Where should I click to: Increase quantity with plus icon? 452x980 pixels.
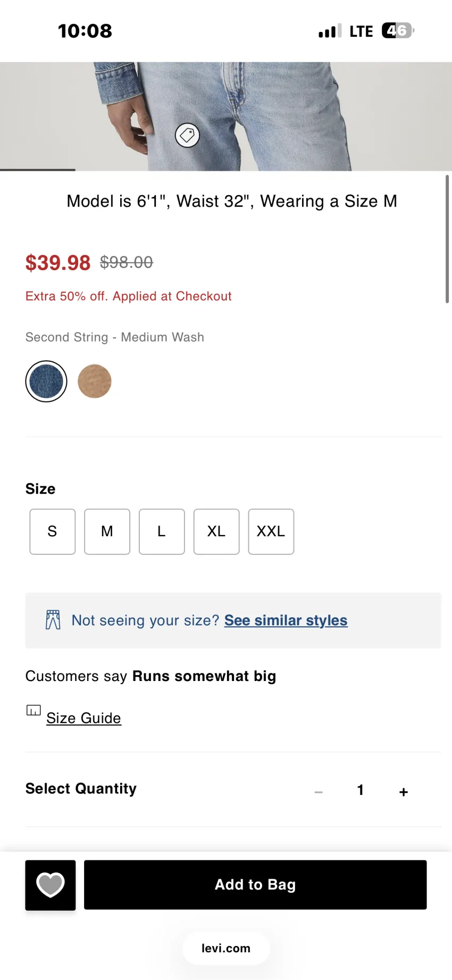pyautogui.click(x=404, y=792)
